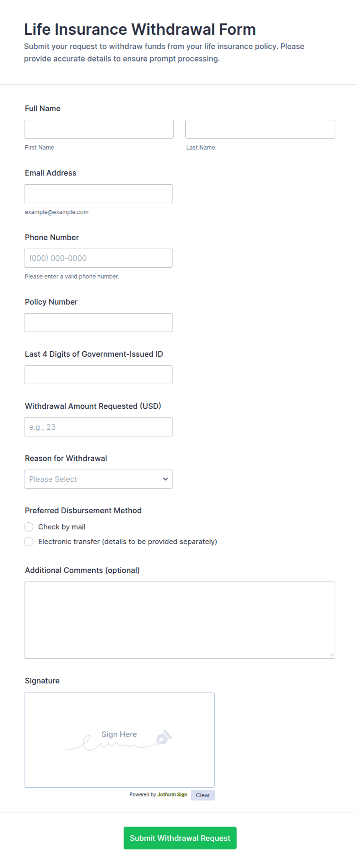Focus the Email Address text box

(x=98, y=193)
